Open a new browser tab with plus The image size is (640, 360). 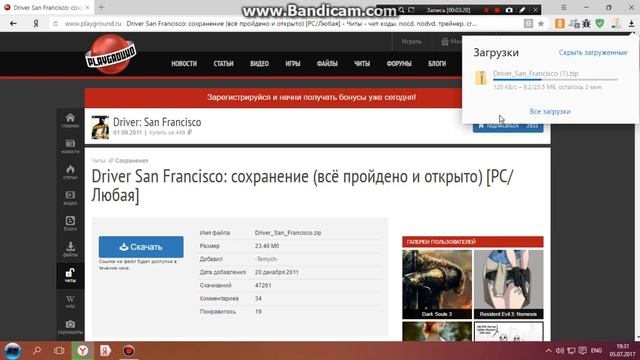point(101,8)
